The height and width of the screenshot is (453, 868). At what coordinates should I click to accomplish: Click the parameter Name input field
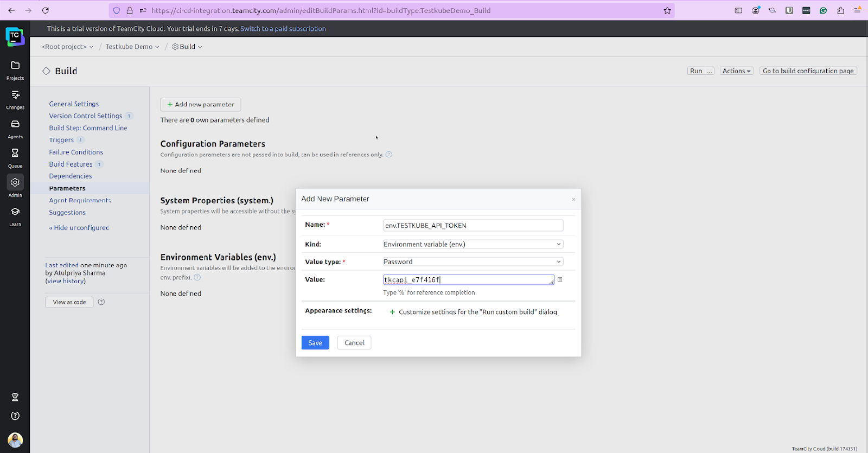473,225
